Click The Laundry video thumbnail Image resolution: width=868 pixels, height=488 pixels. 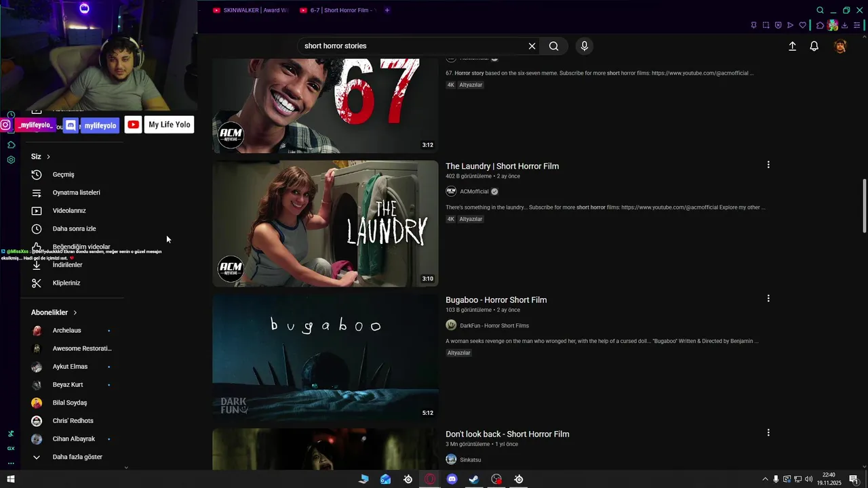point(325,224)
